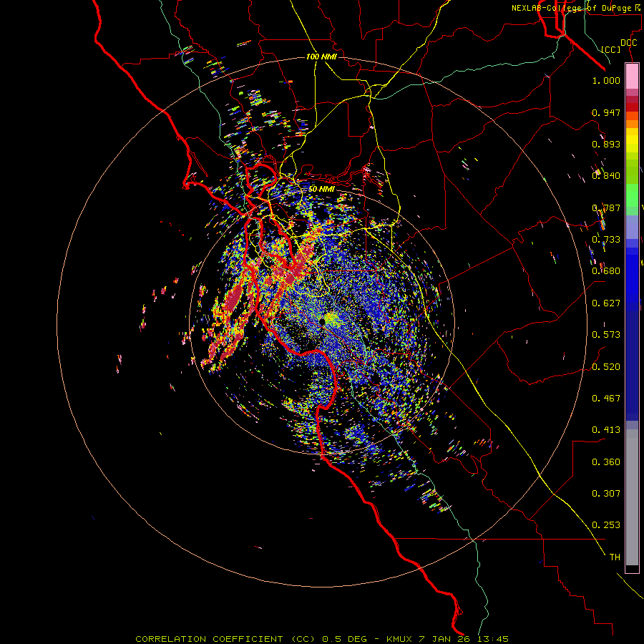644x644 pixels.
Task: Click the 0.840 legend value
Action: tap(606, 176)
